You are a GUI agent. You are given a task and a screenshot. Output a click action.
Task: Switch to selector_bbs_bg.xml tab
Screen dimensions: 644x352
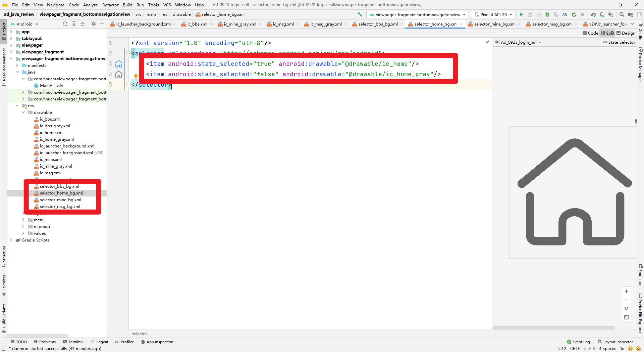(x=378, y=24)
